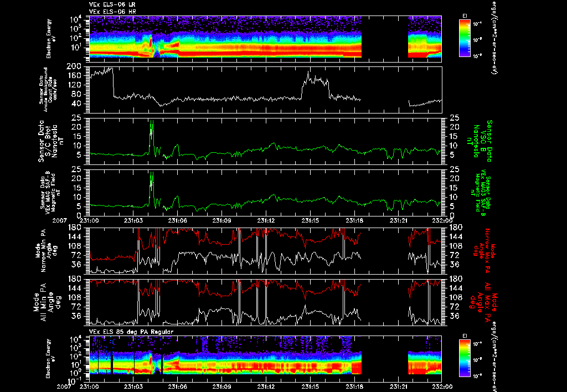This screenshot has width=567, height=392.
Task: Click the "Electron Energy eV" label of the ELS-06 spectrogram
Action: point(50,38)
